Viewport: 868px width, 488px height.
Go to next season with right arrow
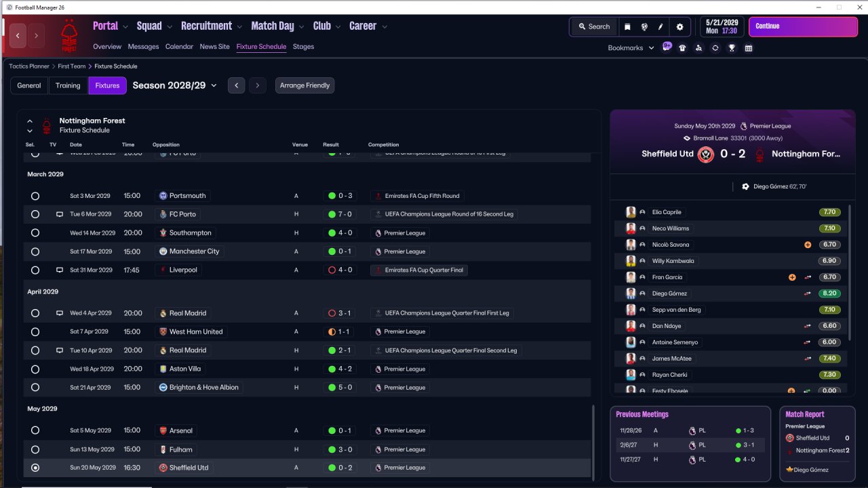pos(257,85)
